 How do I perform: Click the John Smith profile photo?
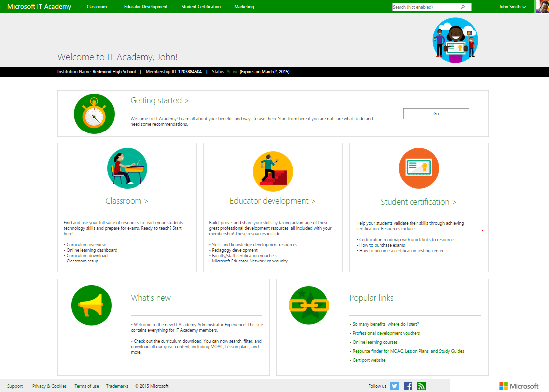coord(542,6)
